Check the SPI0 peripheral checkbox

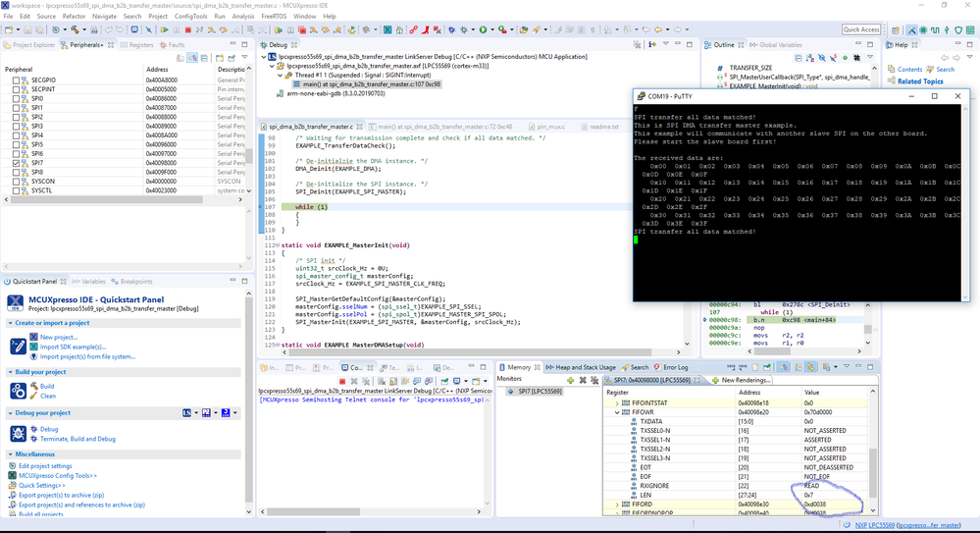pos(16,98)
